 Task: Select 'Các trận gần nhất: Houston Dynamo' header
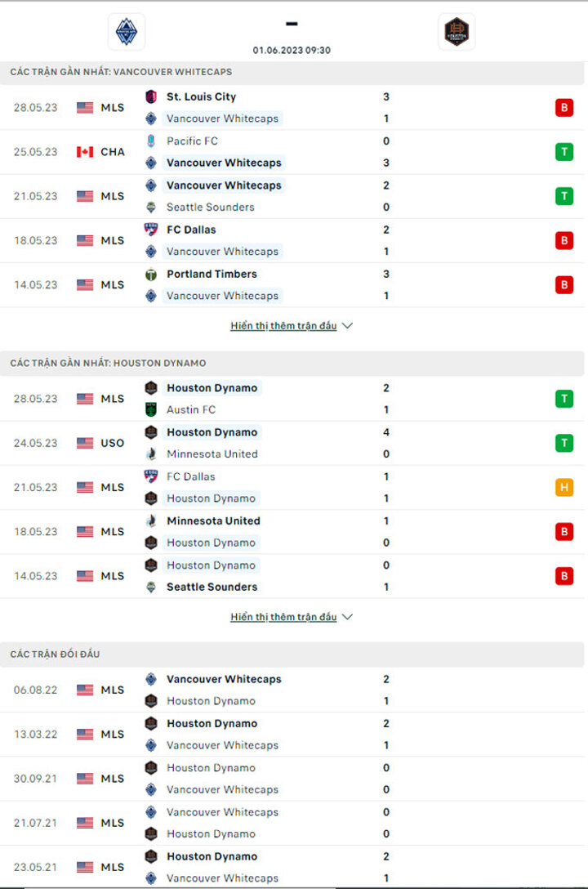click(x=292, y=364)
